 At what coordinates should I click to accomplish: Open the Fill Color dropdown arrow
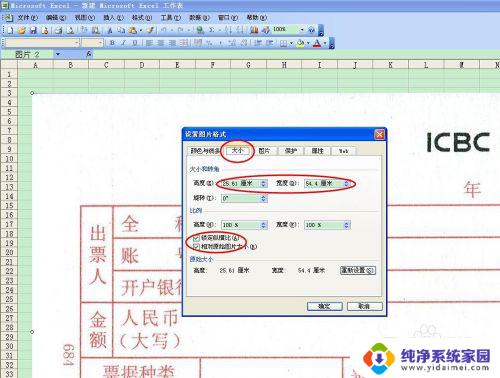pos(308,43)
